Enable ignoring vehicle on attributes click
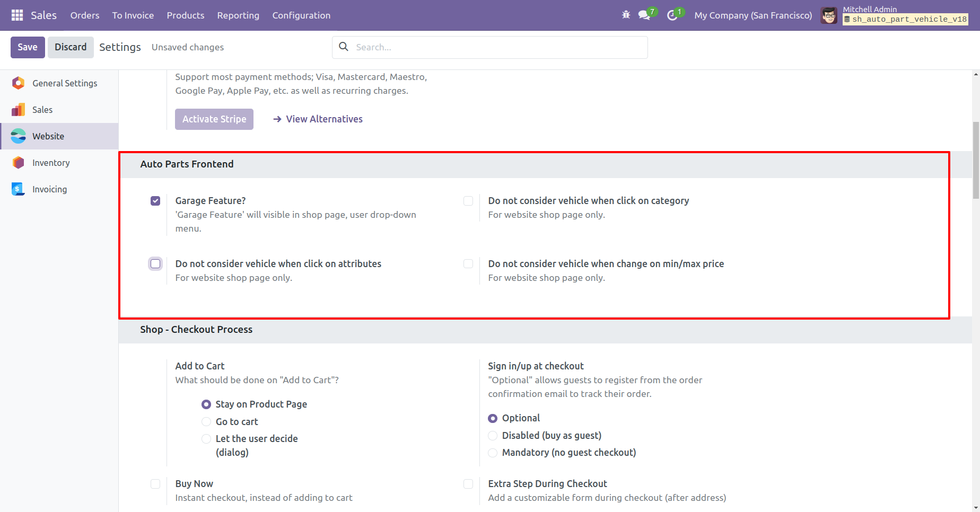The image size is (980, 512). pyautogui.click(x=155, y=264)
